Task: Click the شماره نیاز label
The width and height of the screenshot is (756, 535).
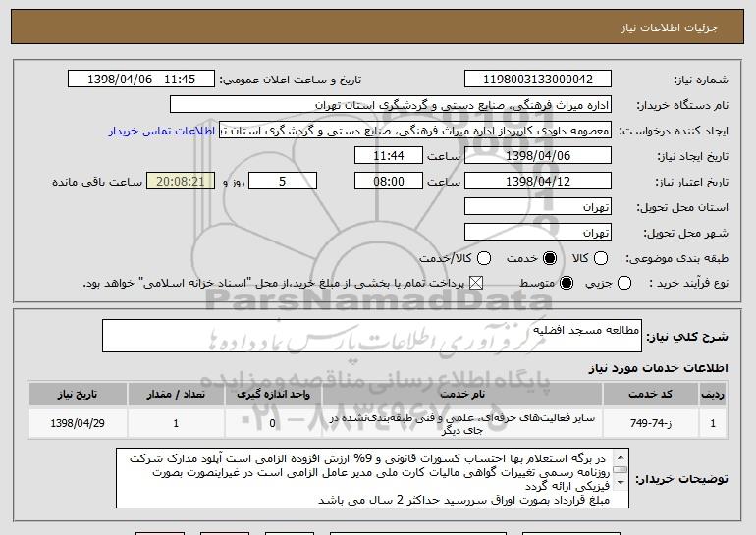Action: 701,80
